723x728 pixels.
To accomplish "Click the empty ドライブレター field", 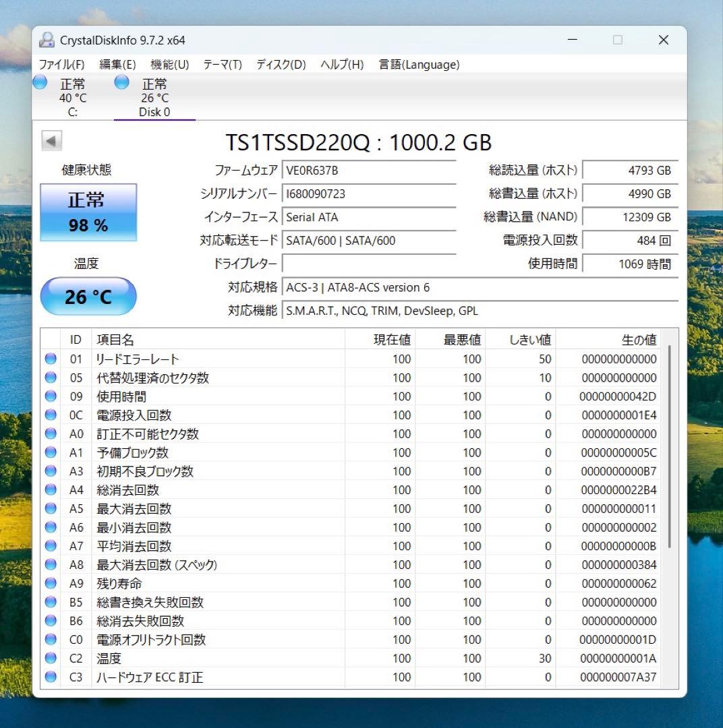I will pyautogui.click(x=368, y=264).
